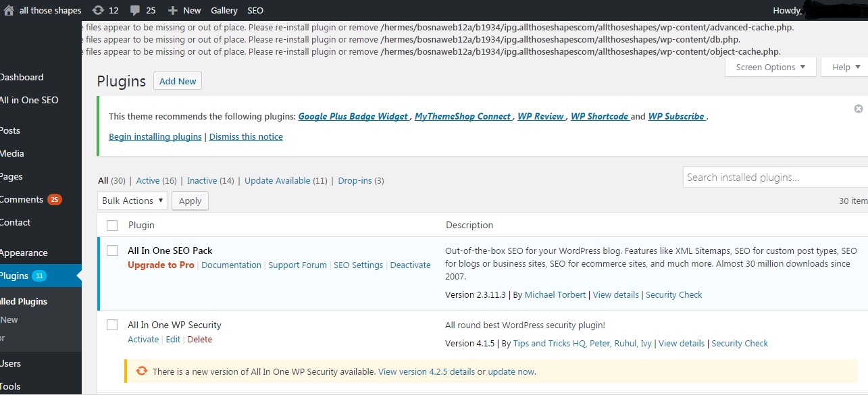
Task: Delete All In One WP Security plugin
Action: (200, 339)
